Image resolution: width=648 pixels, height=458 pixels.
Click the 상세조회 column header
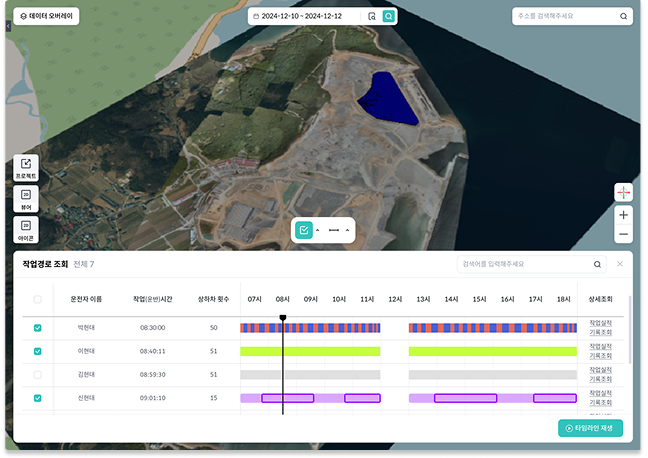[x=600, y=299]
